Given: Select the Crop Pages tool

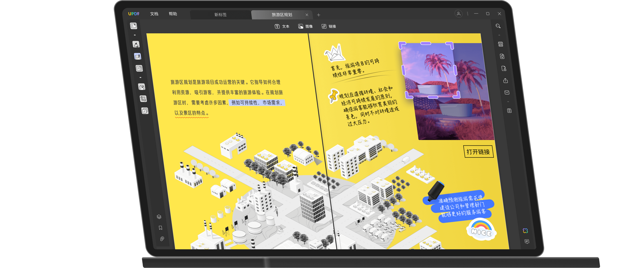Looking at the screenshot, I should [143, 99].
